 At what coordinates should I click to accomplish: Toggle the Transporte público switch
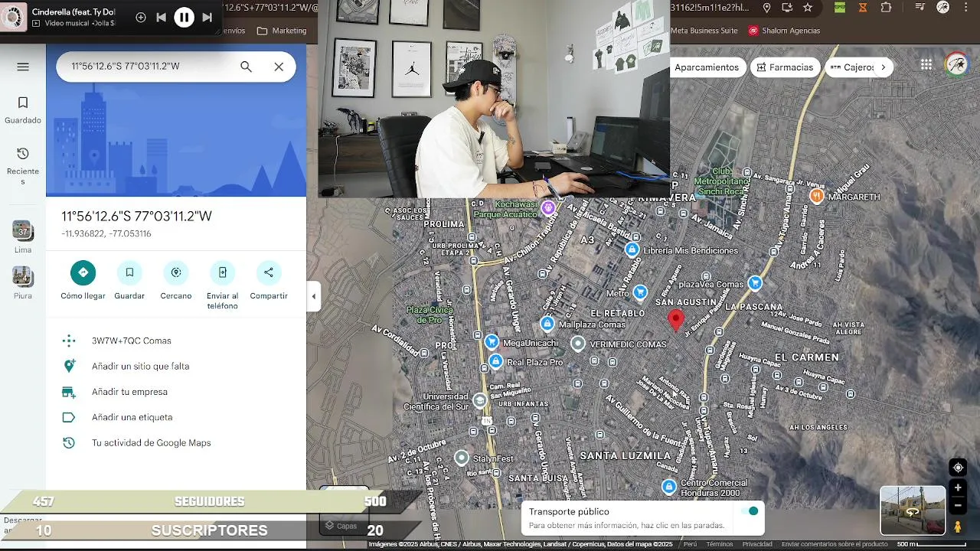750,511
